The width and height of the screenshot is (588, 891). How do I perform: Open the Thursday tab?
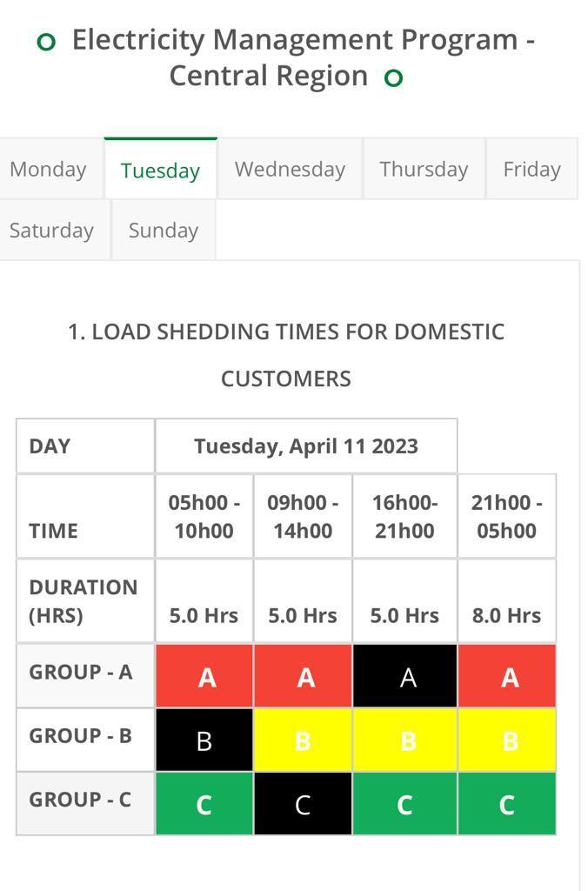(424, 169)
